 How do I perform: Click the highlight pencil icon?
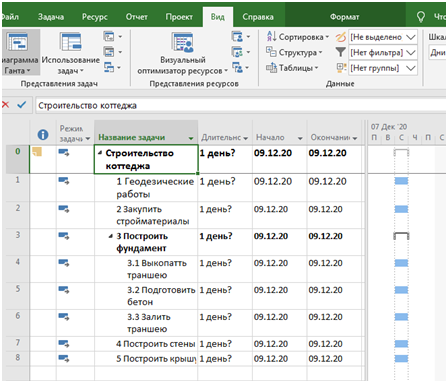pyautogui.click(x=340, y=37)
